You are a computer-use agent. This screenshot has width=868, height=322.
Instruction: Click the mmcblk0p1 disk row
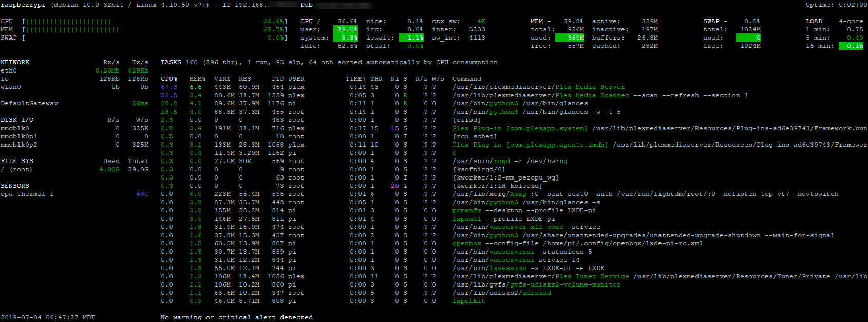(x=74, y=137)
